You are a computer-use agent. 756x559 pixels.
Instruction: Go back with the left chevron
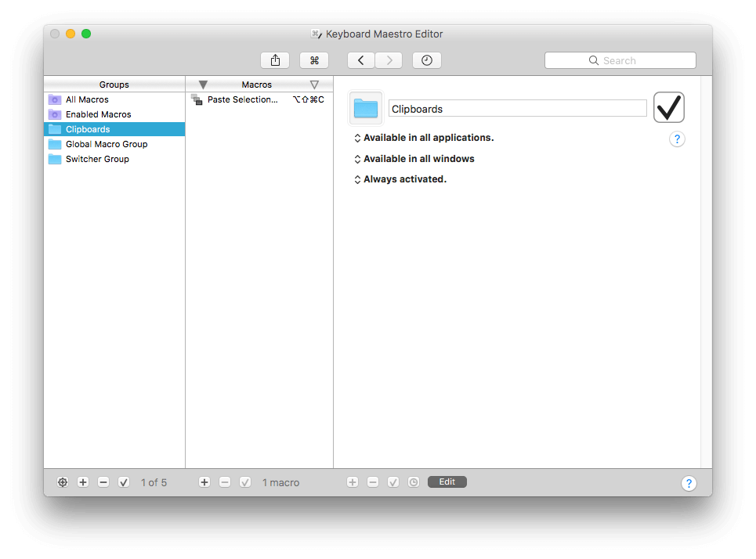(x=360, y=60)
